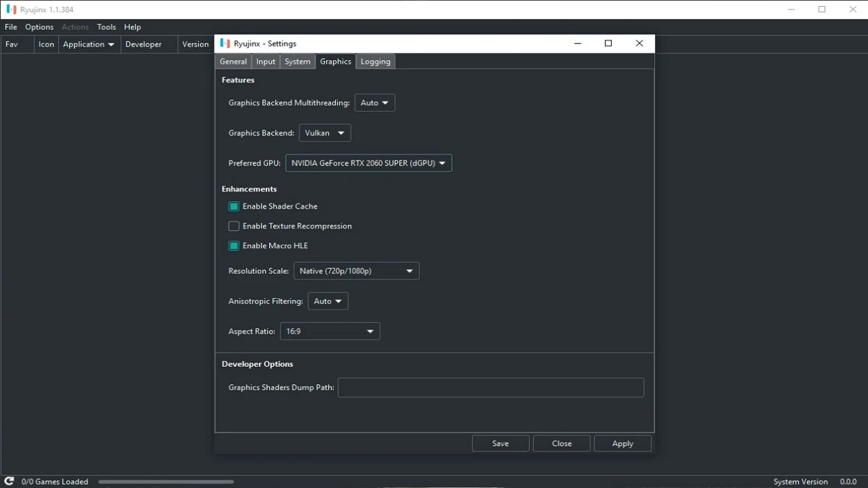This screenshot has width=868, height=488.
Task: Open the Options menu in main window
Action: 39,27
